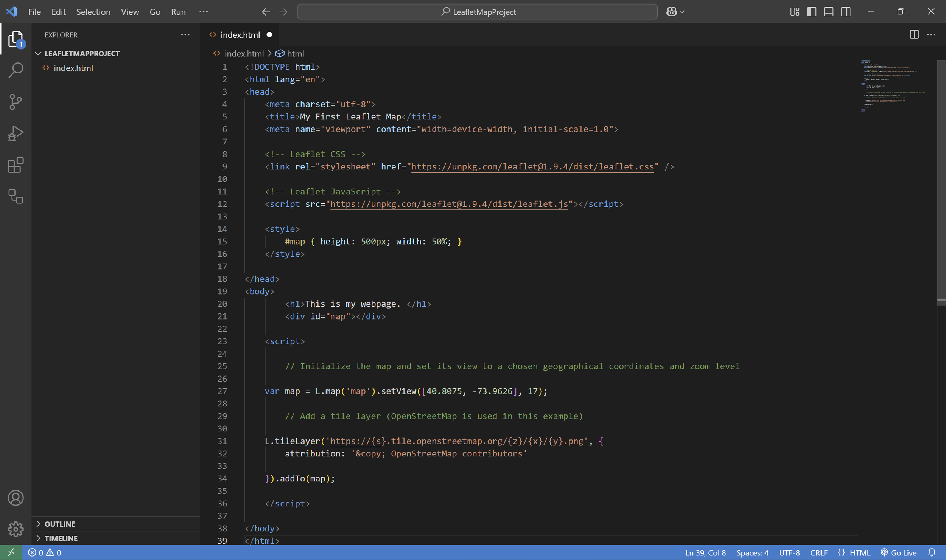The width and height of the screenshot is (946, 560).
Task: Open notifications bell in status bar
Action: click(x=932, y=552)
